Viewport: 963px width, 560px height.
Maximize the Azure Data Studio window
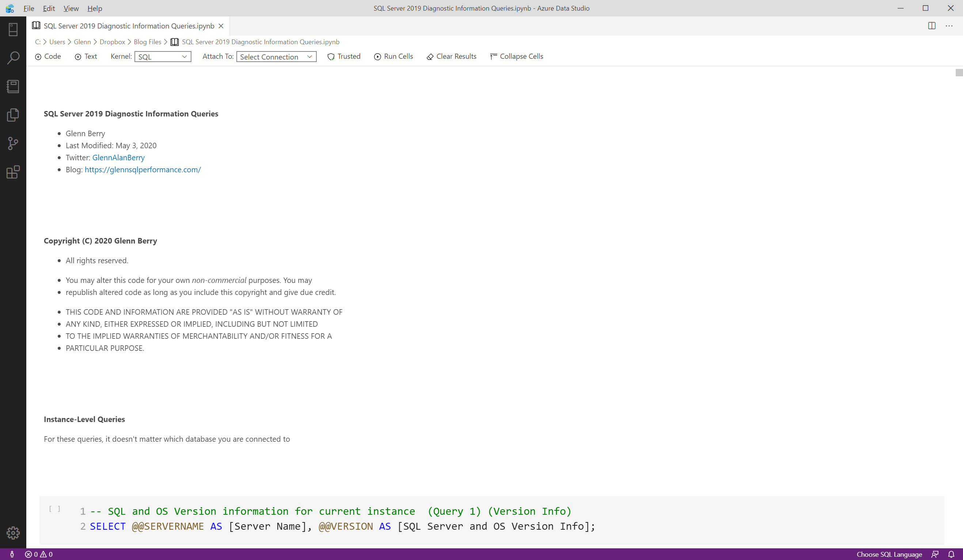pos(925,8)
